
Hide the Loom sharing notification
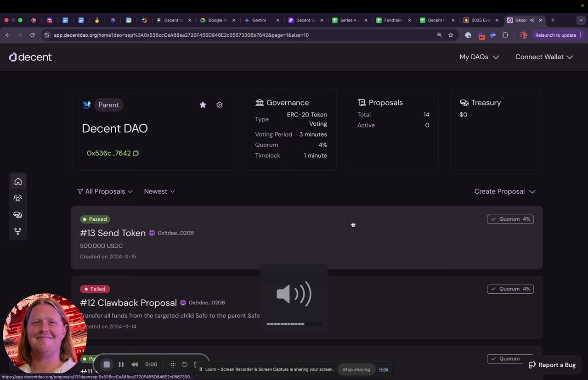(384, 369)
